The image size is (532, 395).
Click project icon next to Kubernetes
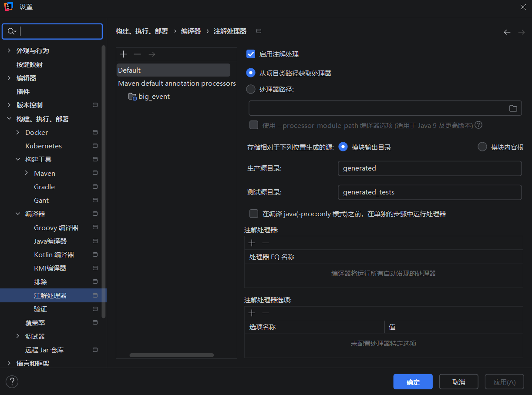coord(95,146)
